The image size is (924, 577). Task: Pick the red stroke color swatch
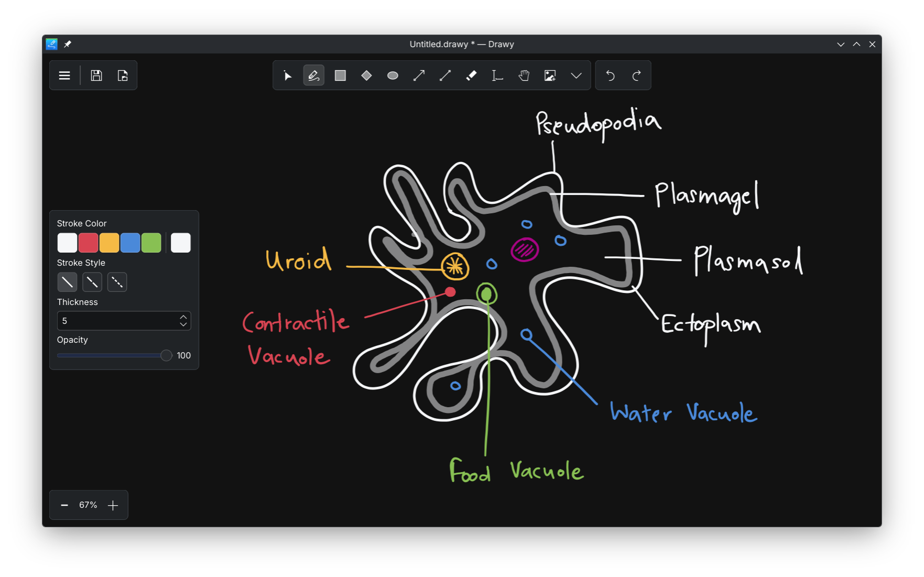[x=88, y=243]
